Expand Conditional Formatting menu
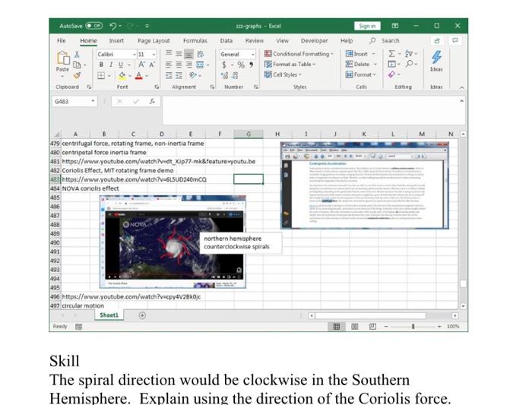 [x=299, y=54]
